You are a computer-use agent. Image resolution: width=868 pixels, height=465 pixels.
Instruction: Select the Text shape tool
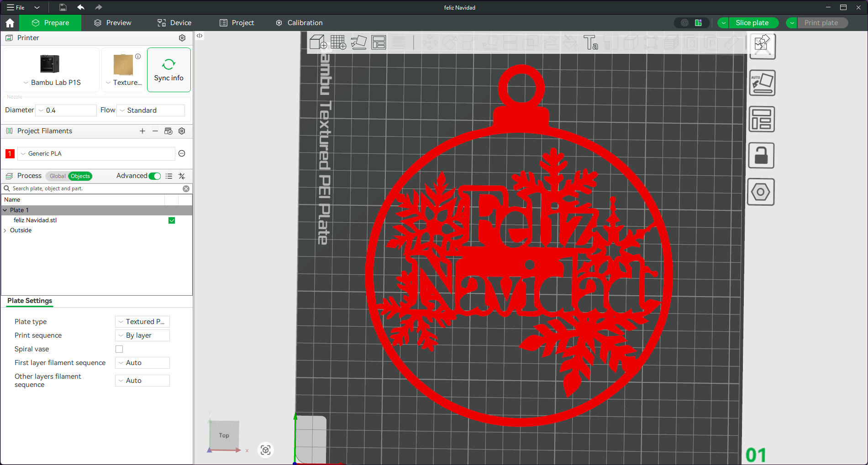point(590,43)
